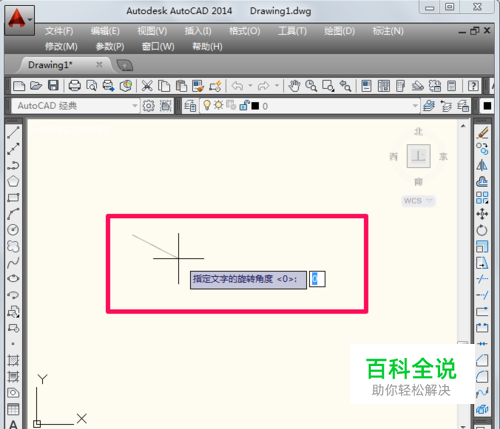
Task: Click the rotation angle input field
Action: click(x=317, y=279)
